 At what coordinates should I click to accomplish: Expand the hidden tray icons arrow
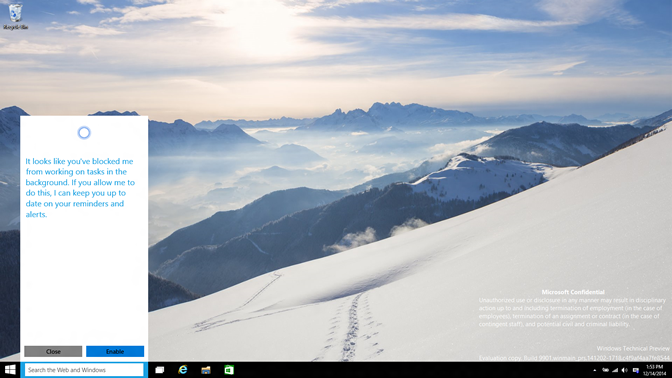tap(594, 370)
